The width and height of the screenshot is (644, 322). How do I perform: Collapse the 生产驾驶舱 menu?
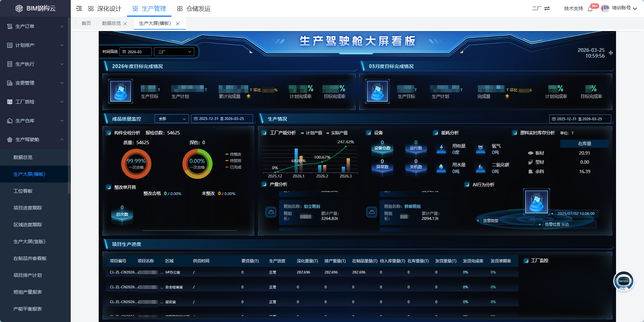point(62,139)
